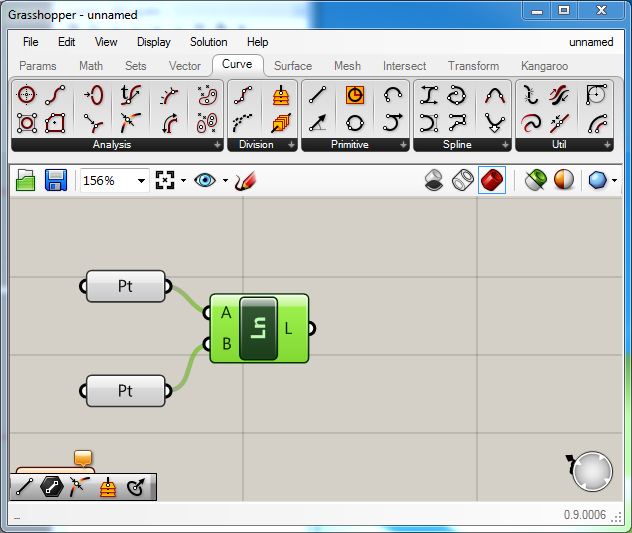Expand the Division panel plus button

click(x=291, y=145)
